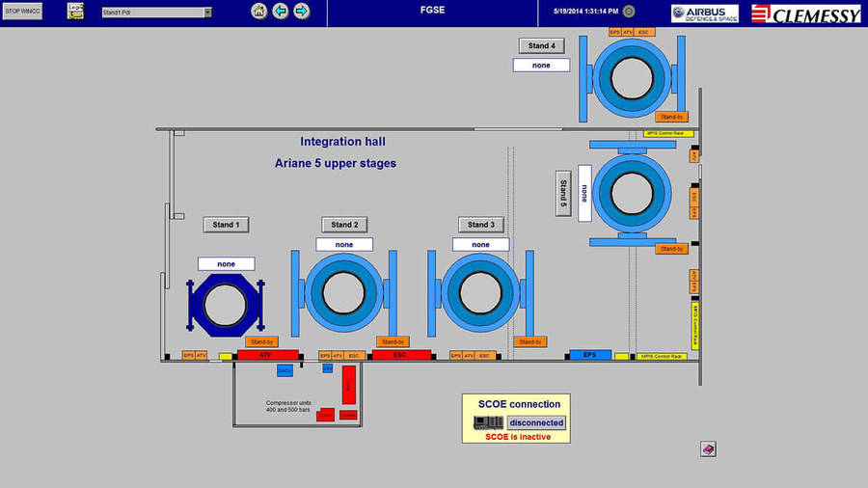
Task: Select the red ATV rack block
Action: tap(268, 355)
